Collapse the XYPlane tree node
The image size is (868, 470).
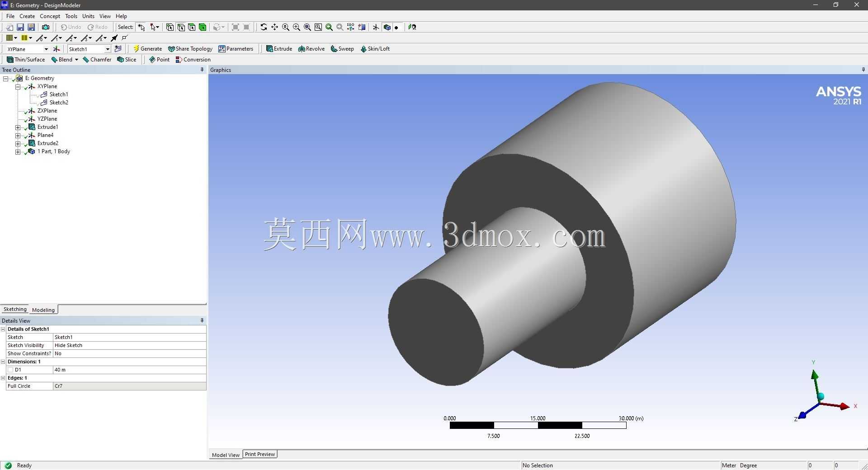18,86
